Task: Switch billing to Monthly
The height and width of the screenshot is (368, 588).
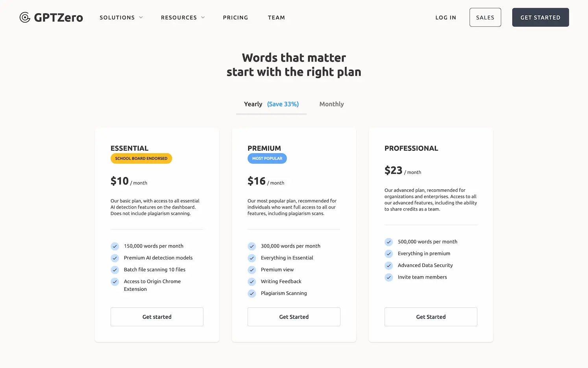Action: [x=331, y=104]
